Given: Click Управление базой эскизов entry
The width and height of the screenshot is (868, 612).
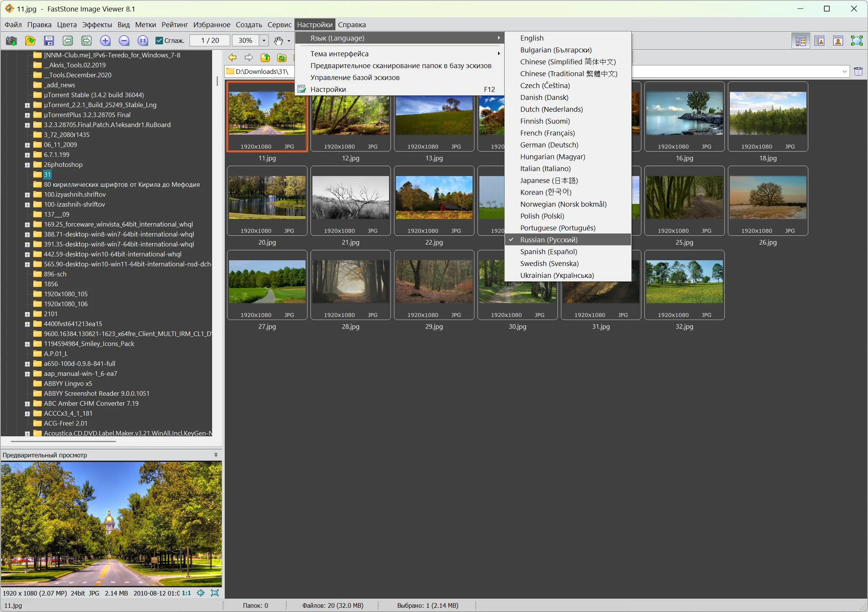Looking at the screenshot, I should (355, 77).
